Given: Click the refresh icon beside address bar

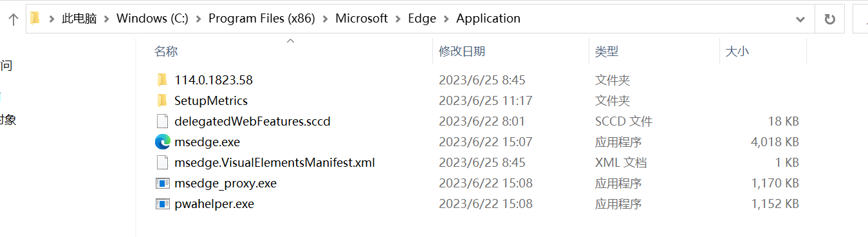Looking at the screenshot, I should tap(829, 19).
